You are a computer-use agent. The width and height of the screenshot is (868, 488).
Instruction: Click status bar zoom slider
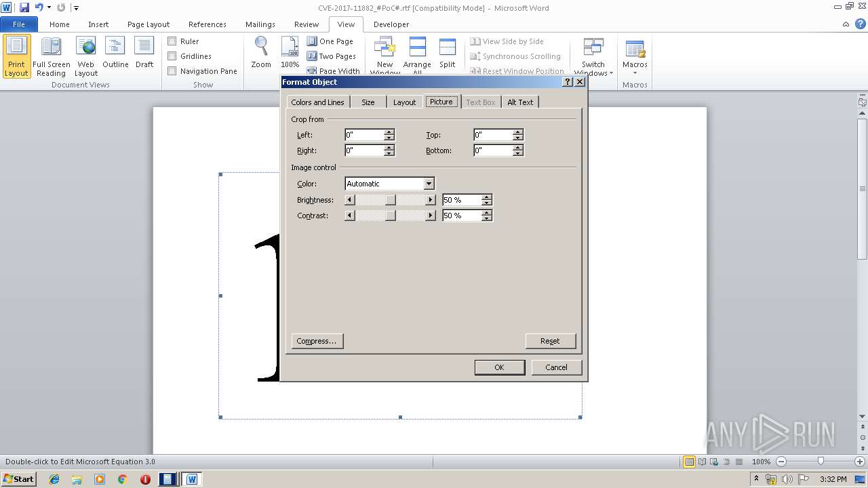coord(821,462)
